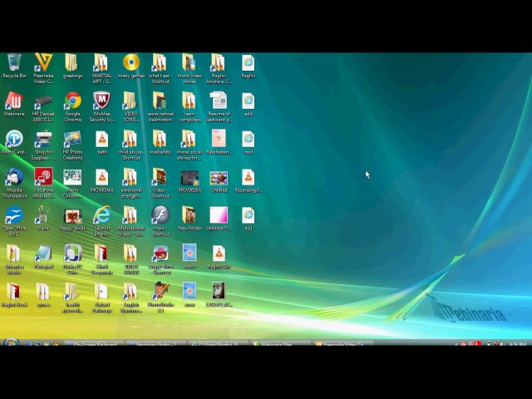532x399 pixels.
Task: Select the New Folder icon
Action: [190, 219]
